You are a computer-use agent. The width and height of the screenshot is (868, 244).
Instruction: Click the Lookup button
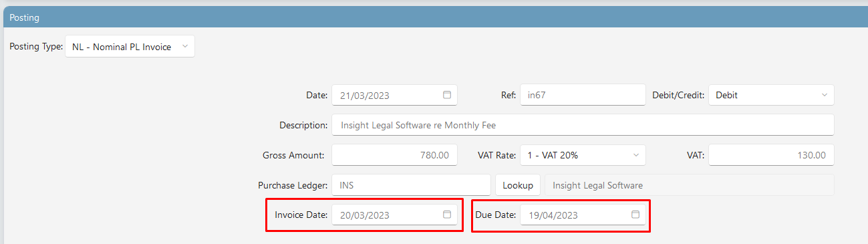[518, 185]
